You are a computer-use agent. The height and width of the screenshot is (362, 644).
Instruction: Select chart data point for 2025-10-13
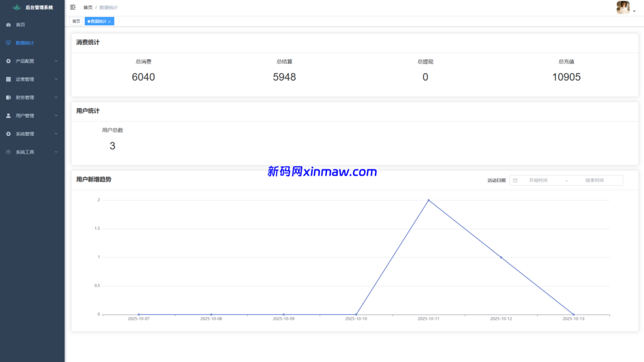pyautogui.click(x=574, y=314)
